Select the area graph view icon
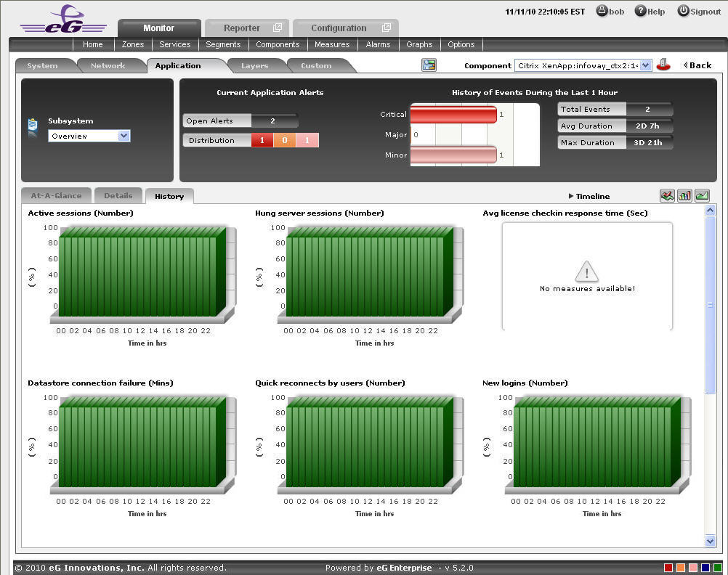Screen dimensions: 728x575 [x=702, y=196]
